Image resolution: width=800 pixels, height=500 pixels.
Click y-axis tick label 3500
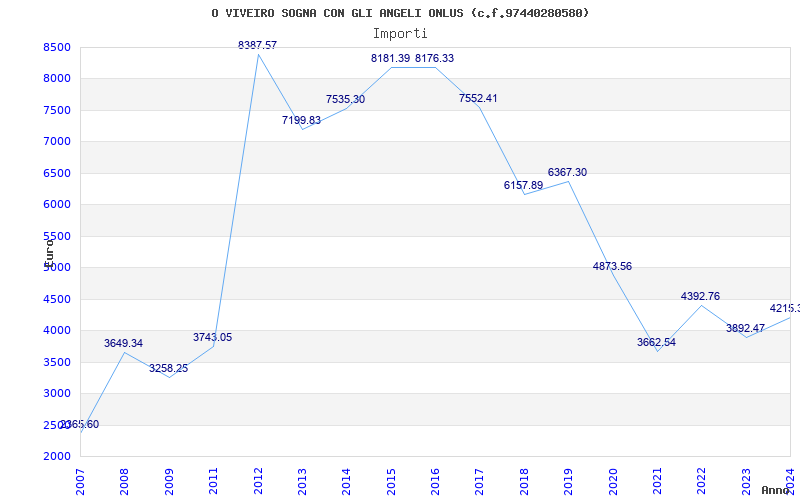point(57,362)
